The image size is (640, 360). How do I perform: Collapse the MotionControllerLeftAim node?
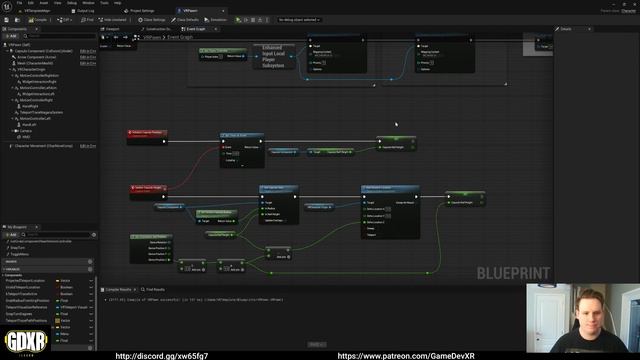tap(12, 88)
